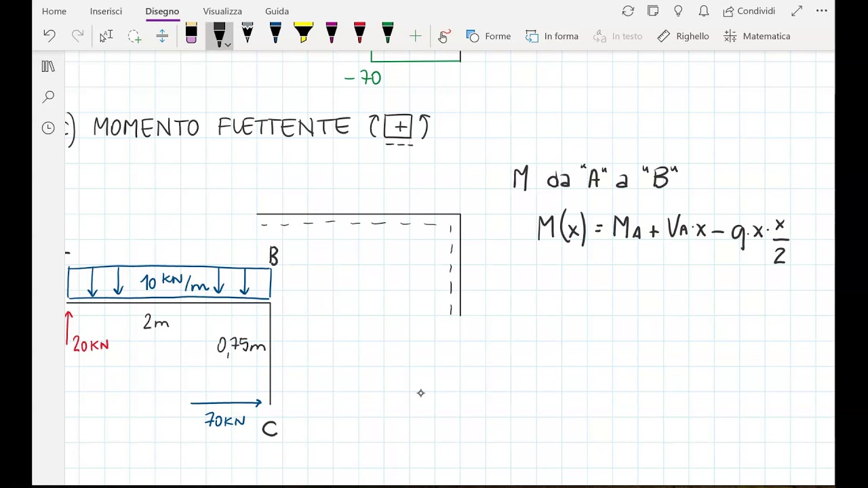This screenshot has height=488, width=868.
Task: Select the red pen
Action: pos(359,34)
